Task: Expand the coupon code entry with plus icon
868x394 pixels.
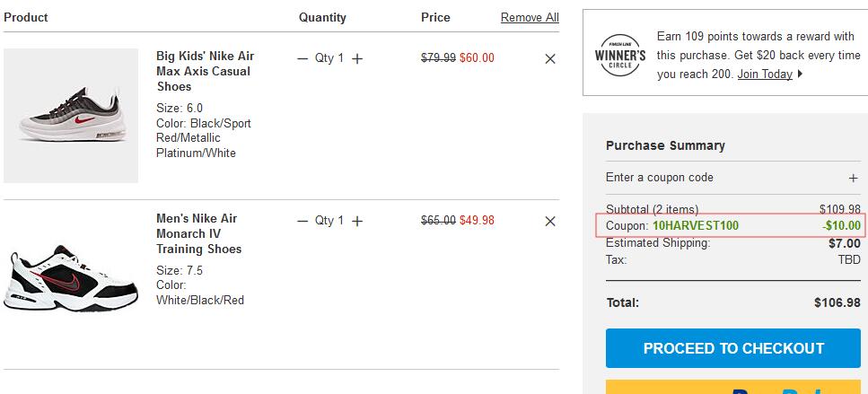Action: tap(853, 179)
